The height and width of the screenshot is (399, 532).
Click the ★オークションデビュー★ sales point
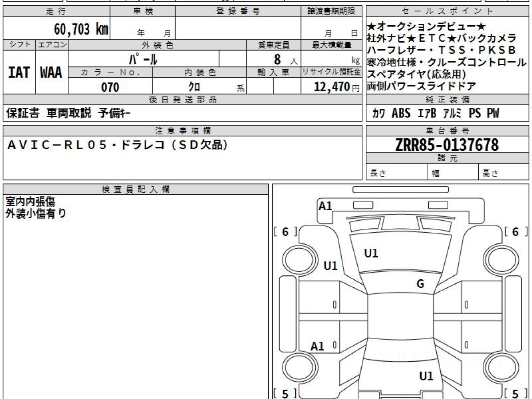tap(426, 26)
